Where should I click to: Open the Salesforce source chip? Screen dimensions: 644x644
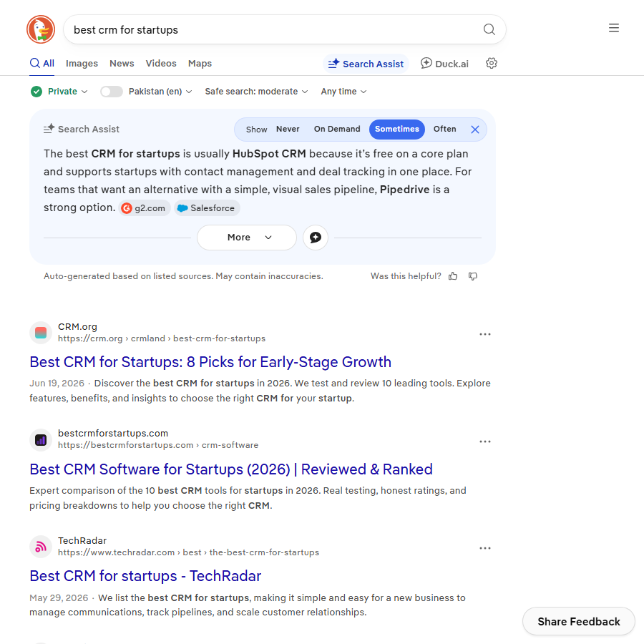tap(207, 208)
